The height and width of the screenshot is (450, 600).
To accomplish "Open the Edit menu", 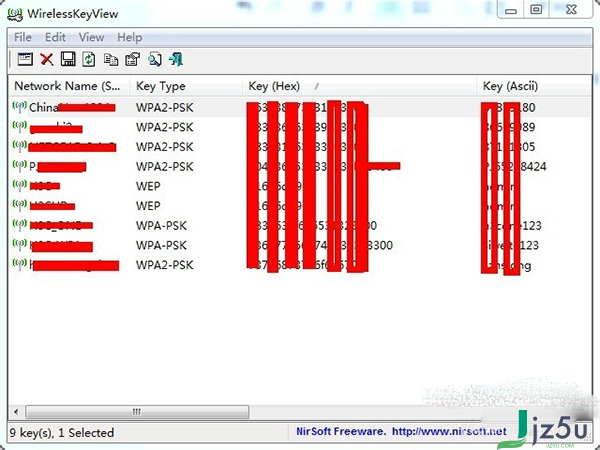I will (x=55, y=37).
